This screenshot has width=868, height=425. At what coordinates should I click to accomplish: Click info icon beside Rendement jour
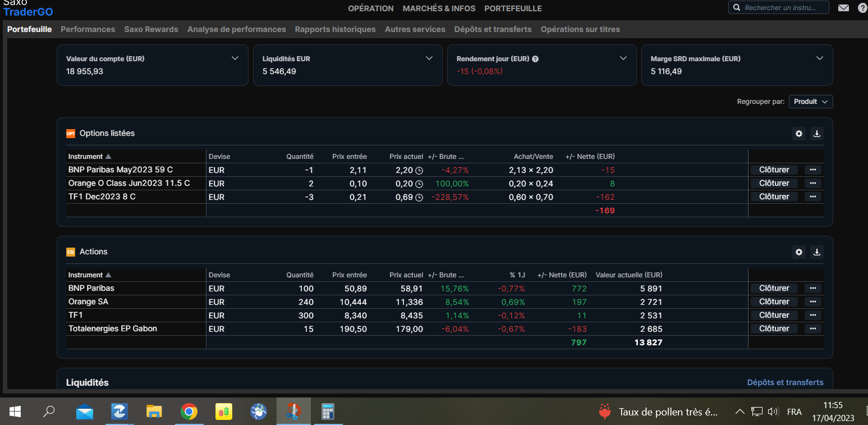point(535,59)
